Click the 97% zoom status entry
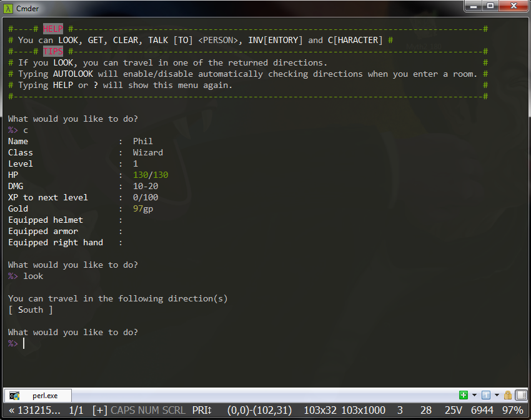Screen dimensions: 531x420 tap(513, 410)
